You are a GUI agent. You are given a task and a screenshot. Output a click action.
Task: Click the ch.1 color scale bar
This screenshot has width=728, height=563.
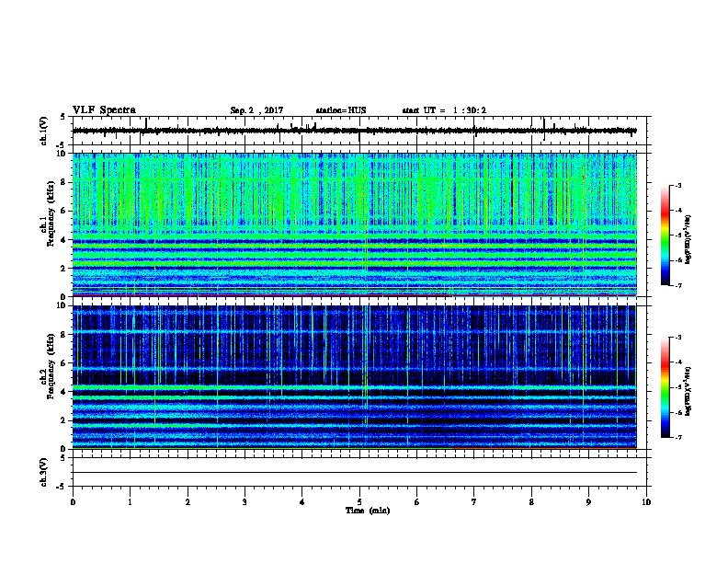click(x=665, y=236)
